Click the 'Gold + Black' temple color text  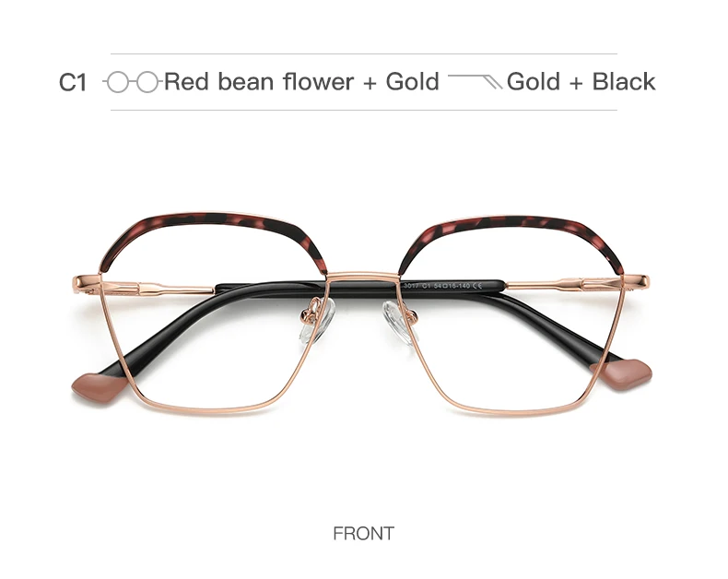pos(581,82)
